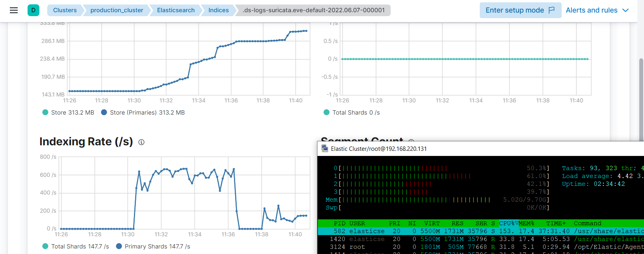Toggle Total Shards 147.7 /s legend
Image resolution: width=644 pixels, height=254 pixels.
(76, 247)
